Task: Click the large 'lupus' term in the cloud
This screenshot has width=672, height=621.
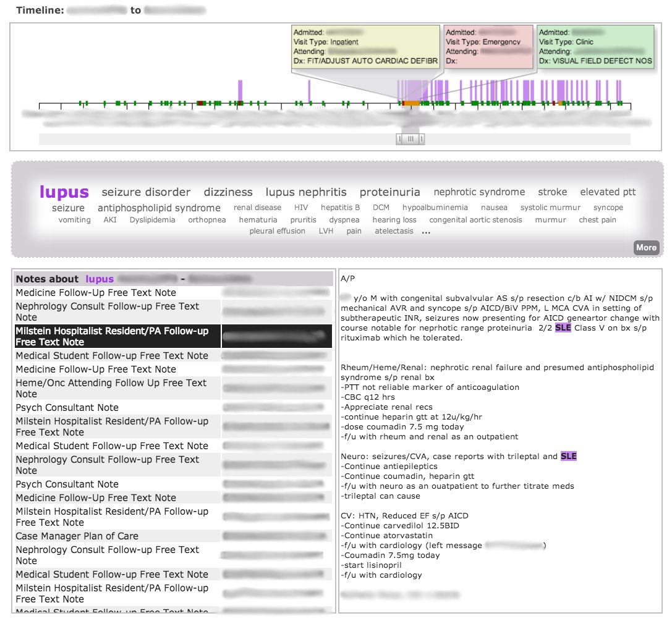Action: pos(64,192)
